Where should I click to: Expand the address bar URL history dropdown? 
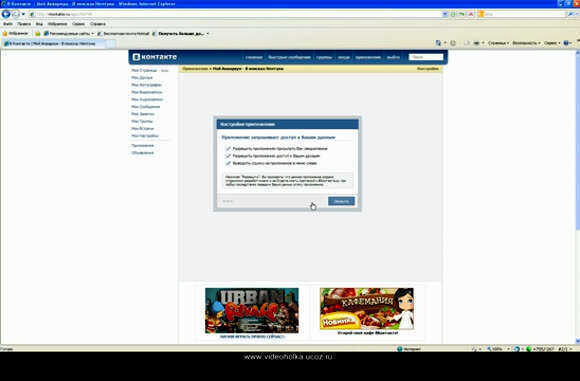(x=445, y=14)
